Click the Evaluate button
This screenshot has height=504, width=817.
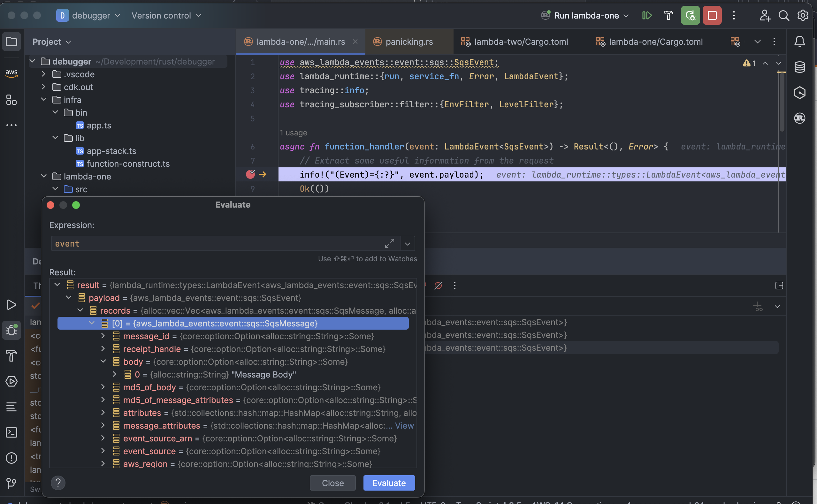tap(389, 483)
